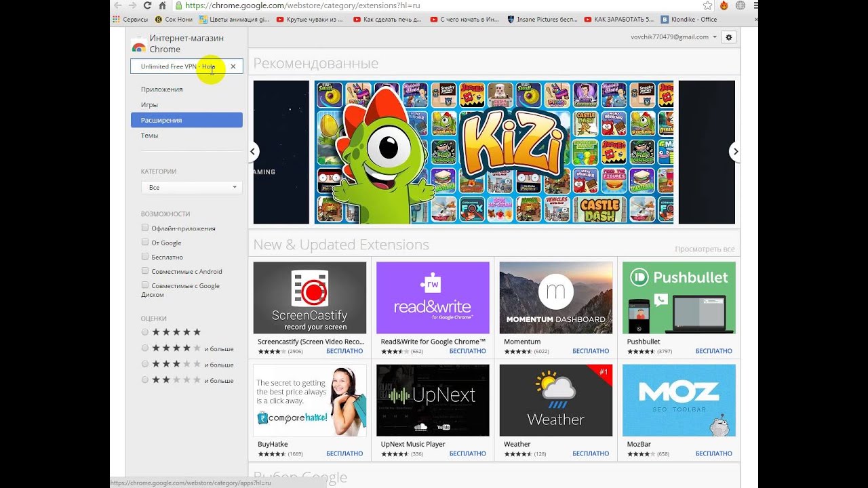Open the Как сделать печь bookmark
Viewport: 868px width, 488px height.
point(387,20)
